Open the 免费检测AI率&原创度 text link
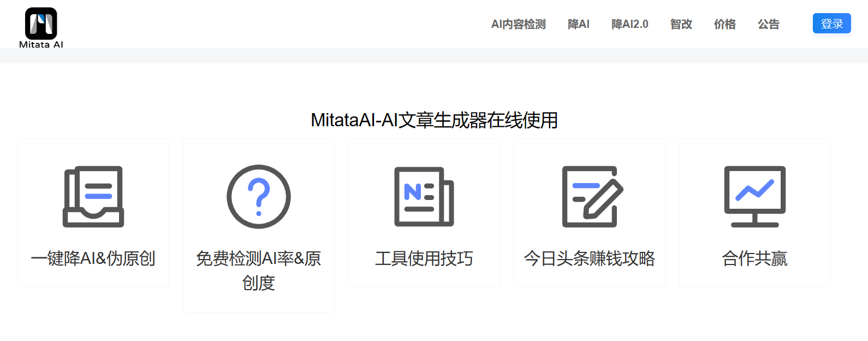 point(259,270)
